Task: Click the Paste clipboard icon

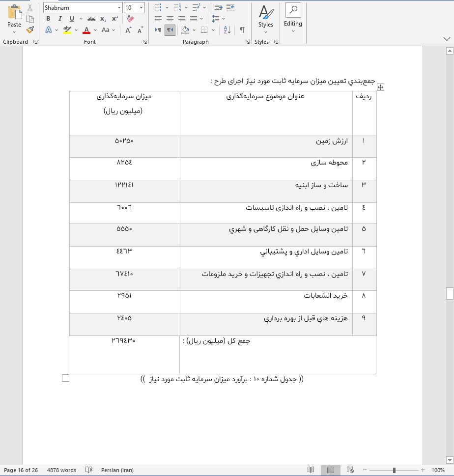Action: point(14,13)
